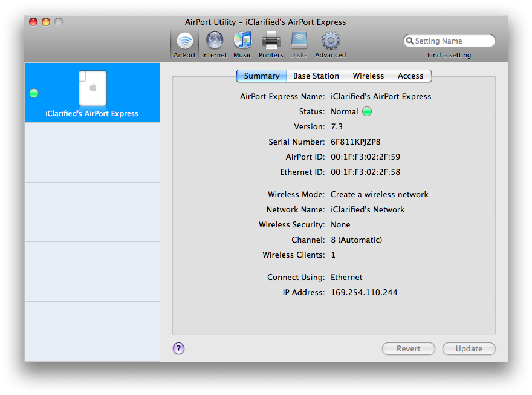
Task: Open the Wireless tab
Action: tap(368, 76)
